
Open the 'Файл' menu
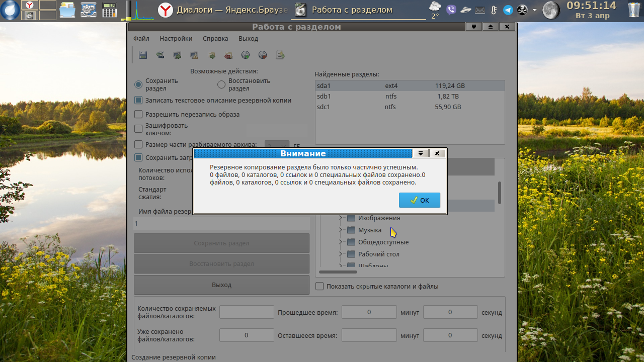[x=141, y=38]
